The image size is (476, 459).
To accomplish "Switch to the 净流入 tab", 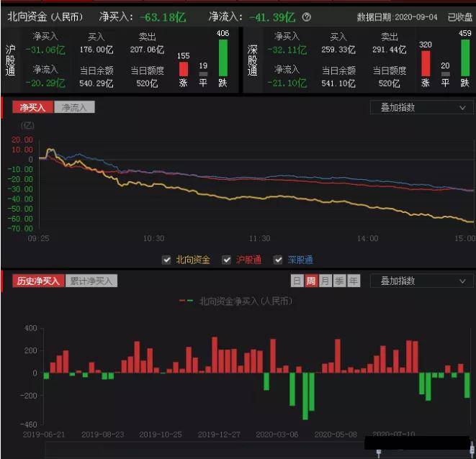I will (x=74, y=107).
